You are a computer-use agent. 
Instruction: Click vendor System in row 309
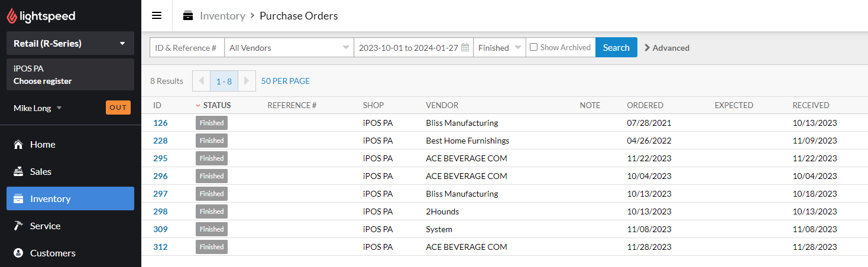(439, 229)
